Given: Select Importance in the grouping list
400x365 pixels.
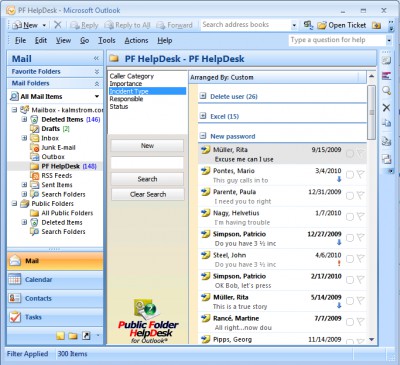Looking at the screenshot, I should coord(126,84).
